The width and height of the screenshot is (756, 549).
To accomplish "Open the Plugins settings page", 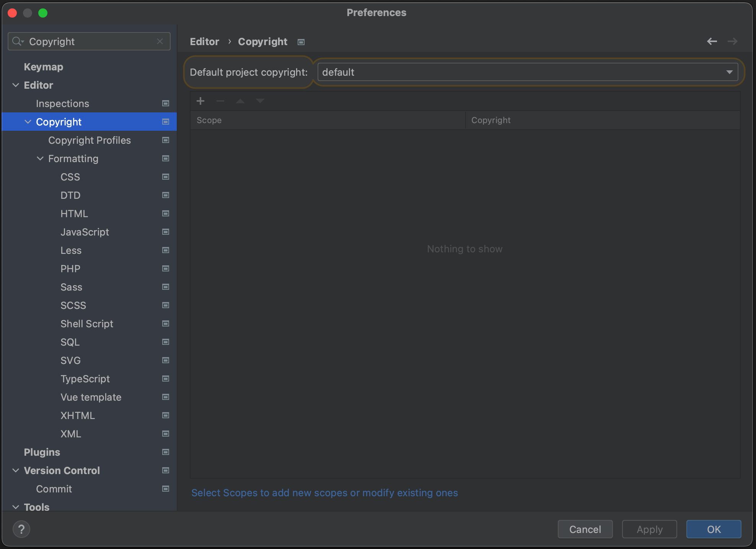I will click(x=42, y=452).
